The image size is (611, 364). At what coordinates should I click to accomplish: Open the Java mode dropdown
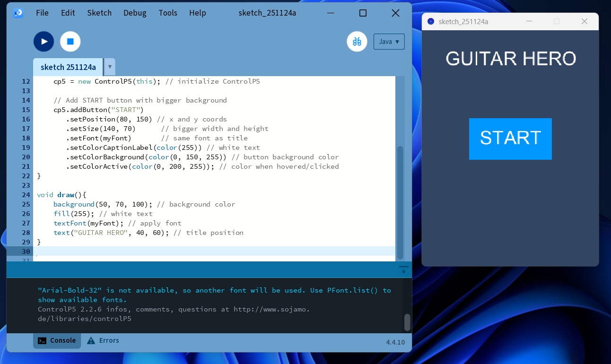[389, 42]
